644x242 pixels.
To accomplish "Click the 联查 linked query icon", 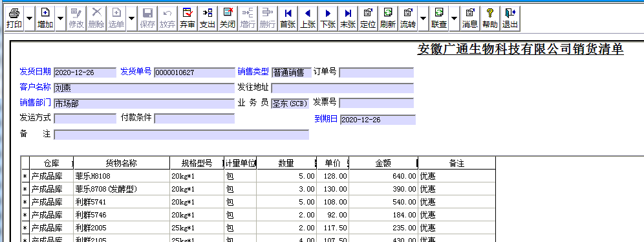I will click(439, 19).
